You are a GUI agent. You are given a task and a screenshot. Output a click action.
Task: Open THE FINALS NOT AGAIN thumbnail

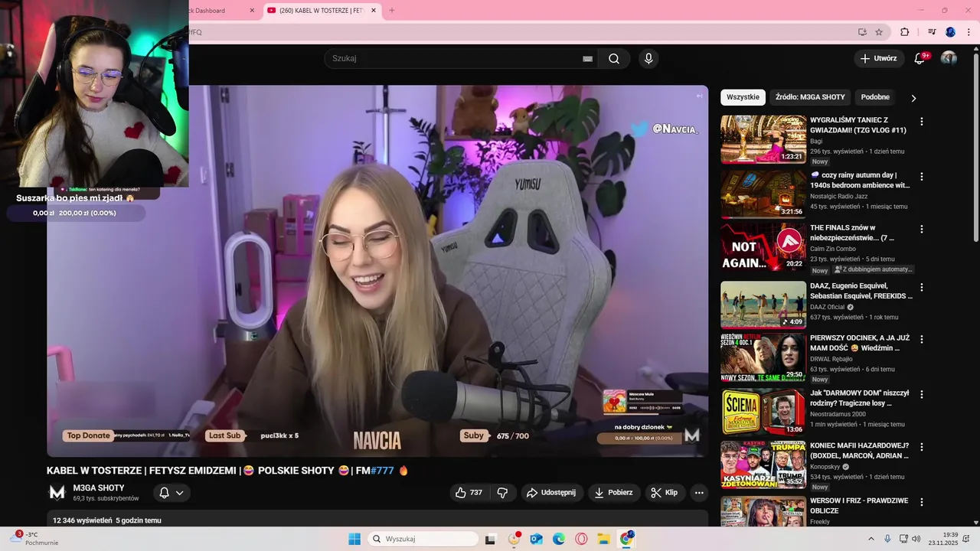click(x=763, y=246)
